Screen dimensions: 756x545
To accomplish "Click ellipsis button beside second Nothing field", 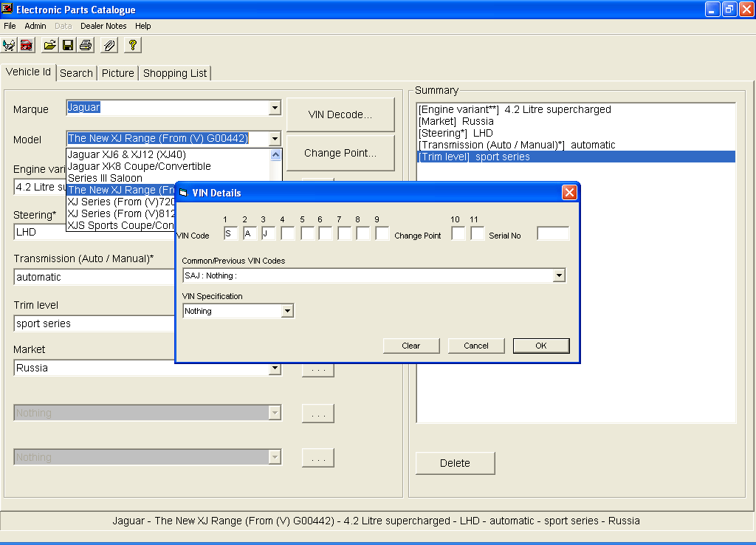I will coord(318,458).
